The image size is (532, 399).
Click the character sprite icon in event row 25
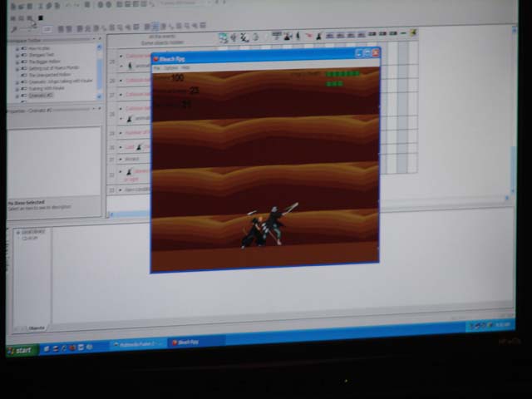tap(129, 64)
